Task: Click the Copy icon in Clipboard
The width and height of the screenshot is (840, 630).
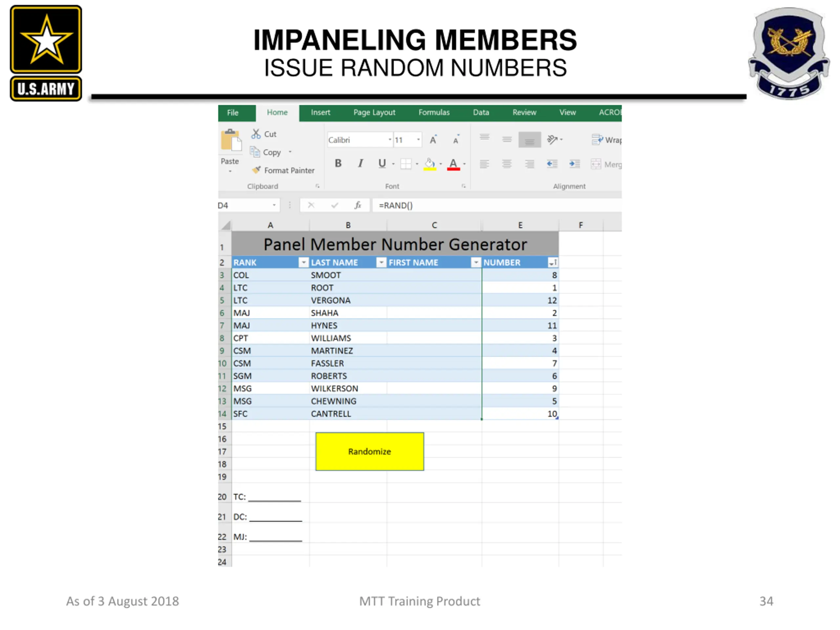Action: [x=254, y=152]
